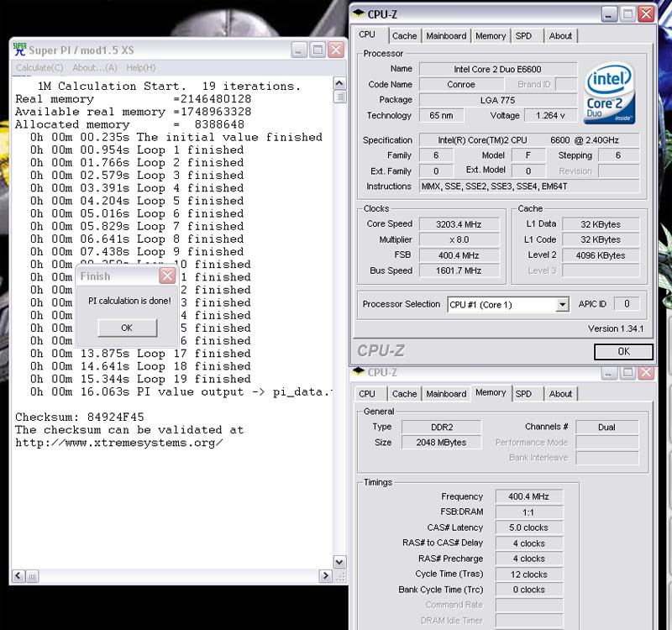
Task: Select Mainboard tab in lower CPU-Z window
Action: (446, 394)
